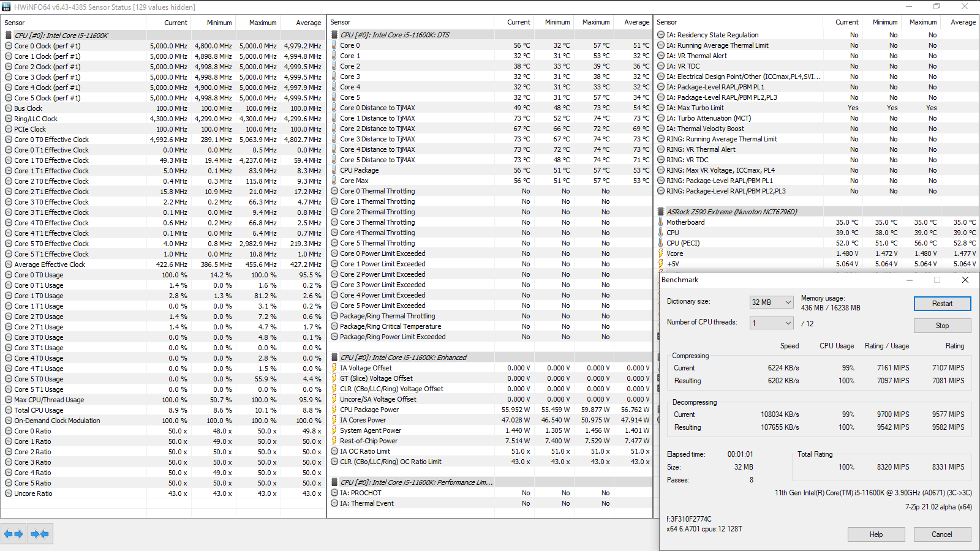This screenshot has height=551, width=980.
Task: Click the Elapsed time value 00:01:01
Action: click(x=740, y=454)
